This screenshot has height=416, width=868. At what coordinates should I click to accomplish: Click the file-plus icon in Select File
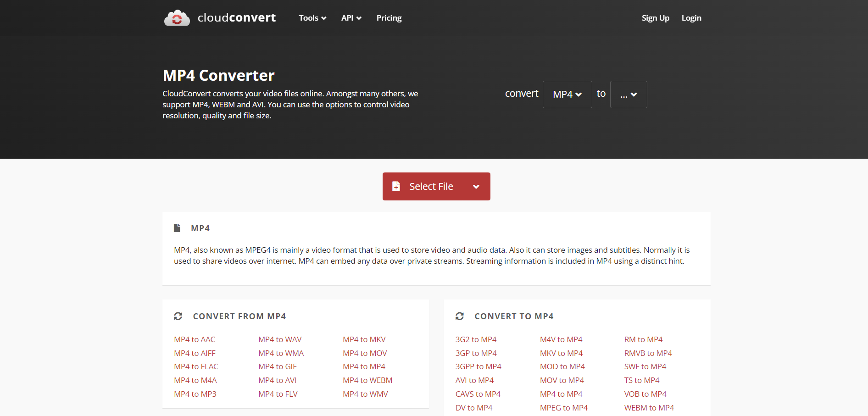click(x=396, y=186)
